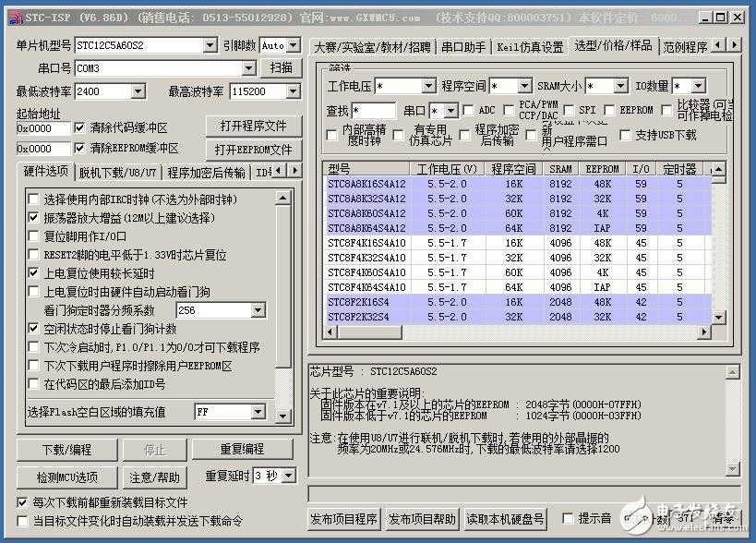Click the 发布项目帮助 button
Screen dimensions: 756x543
[423, 519]
